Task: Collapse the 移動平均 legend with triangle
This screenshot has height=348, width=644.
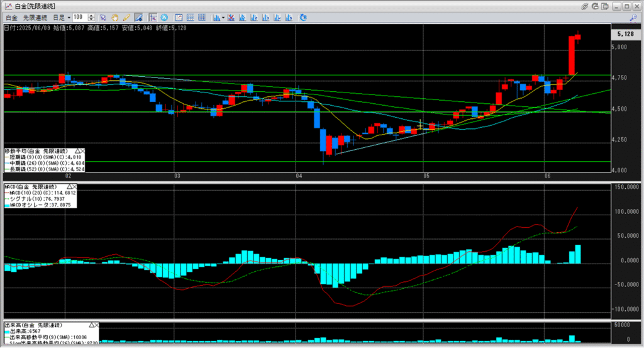Action: click(79, 152)
